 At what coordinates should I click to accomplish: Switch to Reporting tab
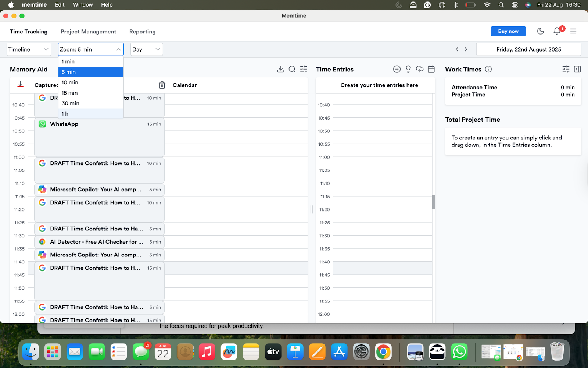pyautogui.click(x=142, y=32)
